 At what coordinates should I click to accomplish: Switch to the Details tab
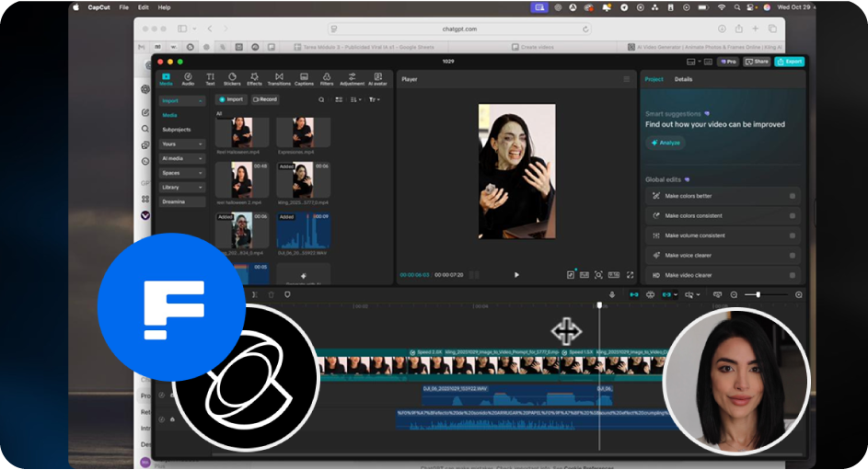683,80
